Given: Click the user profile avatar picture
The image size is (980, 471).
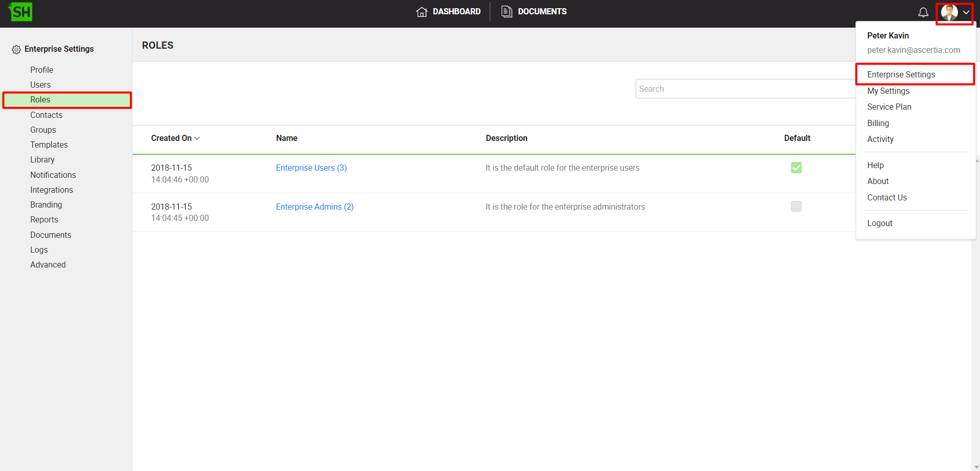Looking at the screenshot, I should tap(949, 12).
